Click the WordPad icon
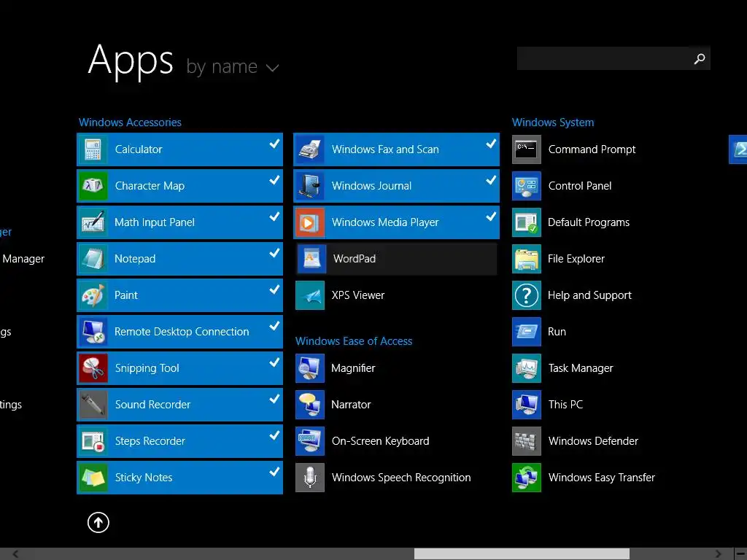The image size is (747, 560). tap(312, 259)
